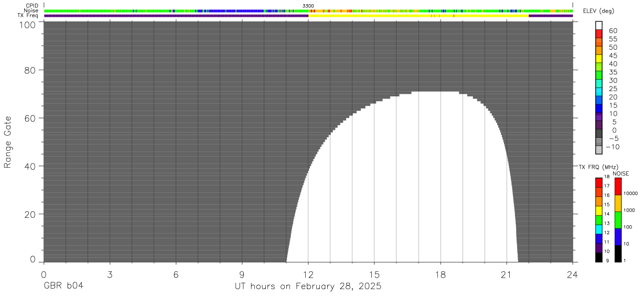This screenshot has height=297, width=644.
Task: Click the '80' tick on Range Gate axis
Action: (29, 70)
